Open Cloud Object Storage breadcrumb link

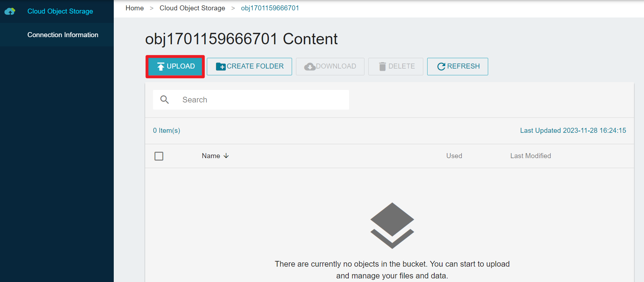coord(192,8)
